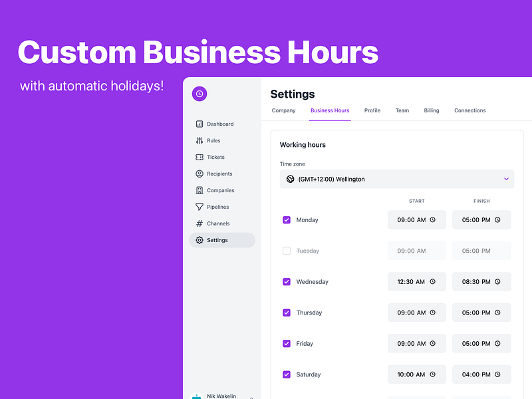Click clock icon in Thursday finish time

coord(497,313)
